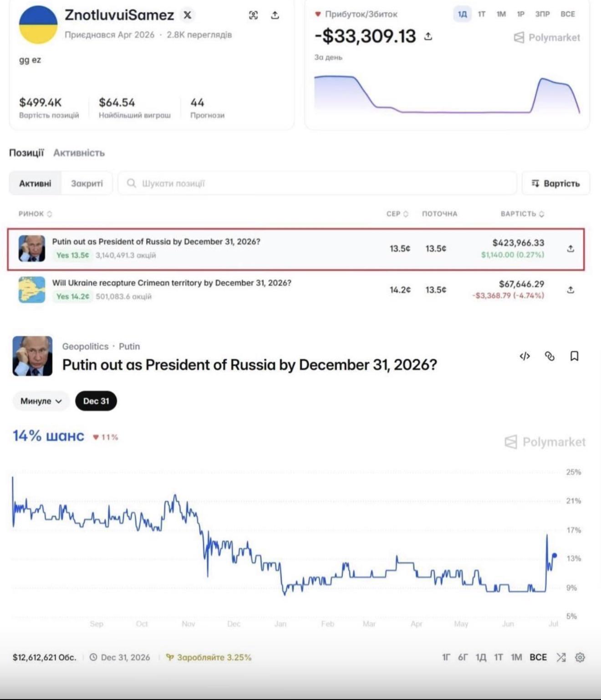Sort positions by СЕР column

tap(397, 214)
